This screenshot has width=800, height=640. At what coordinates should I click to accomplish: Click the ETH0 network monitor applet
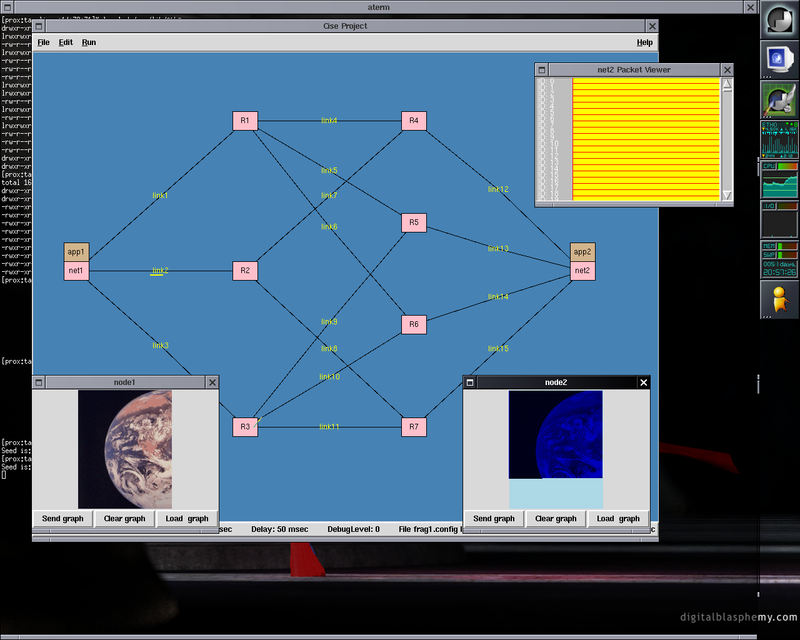[780, 140]
